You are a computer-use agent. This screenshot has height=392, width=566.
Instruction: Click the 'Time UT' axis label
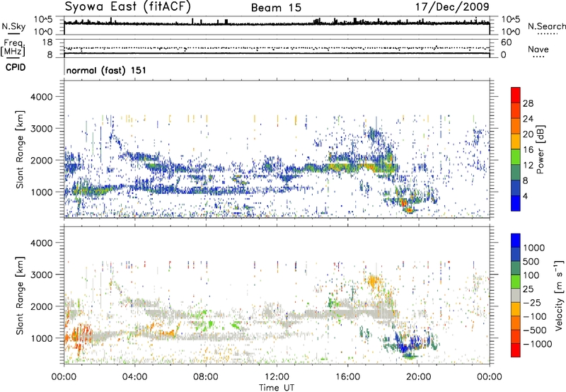(277, 388)
